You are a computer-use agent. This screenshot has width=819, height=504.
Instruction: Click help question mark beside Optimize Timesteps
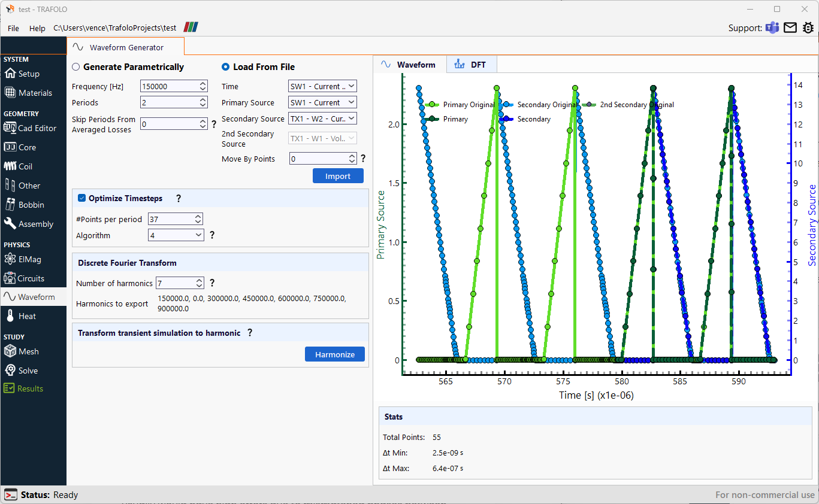(178, 198)
